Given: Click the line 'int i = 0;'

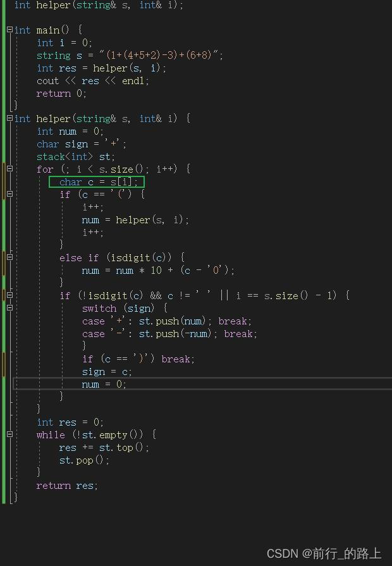Looking at the screenshot, I should coord(64,43).
